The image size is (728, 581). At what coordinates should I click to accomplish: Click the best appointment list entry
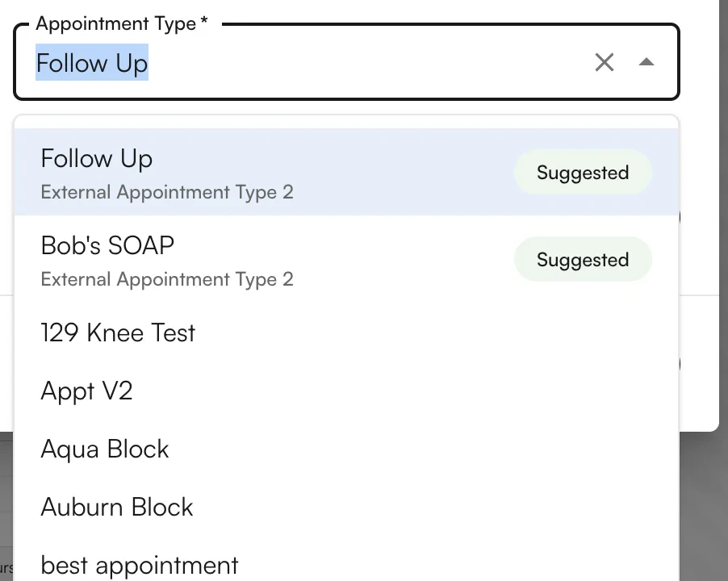tap(139, 565)
